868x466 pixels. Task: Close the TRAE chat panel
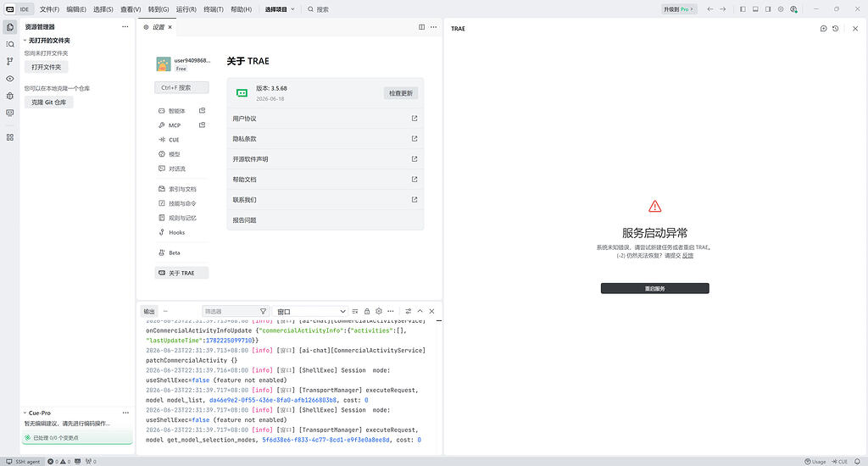(855, 28)
